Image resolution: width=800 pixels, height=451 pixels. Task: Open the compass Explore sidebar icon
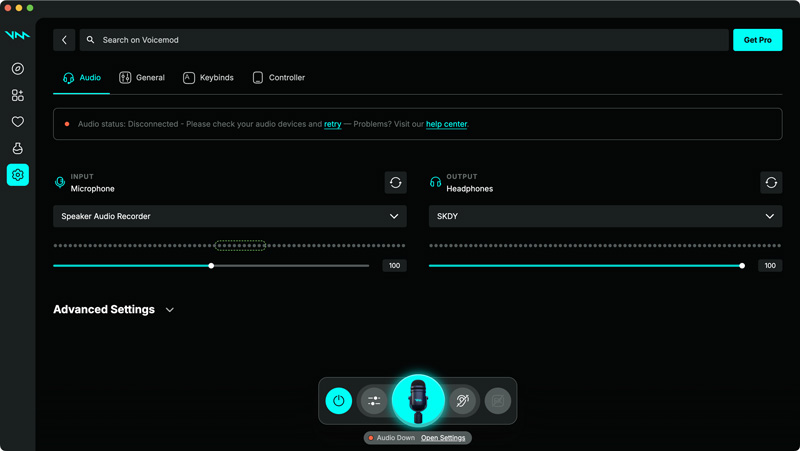tap(18, 69)
